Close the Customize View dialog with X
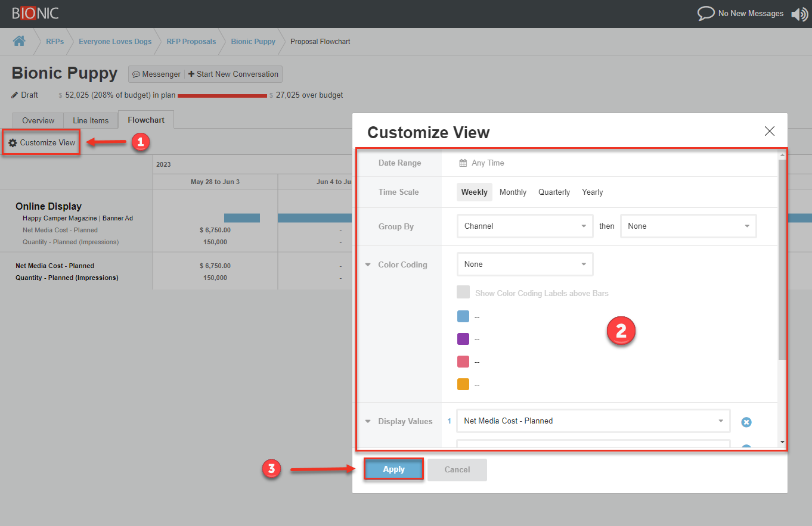The height and width of the screenshot is (526, 812). click(770, 132)
